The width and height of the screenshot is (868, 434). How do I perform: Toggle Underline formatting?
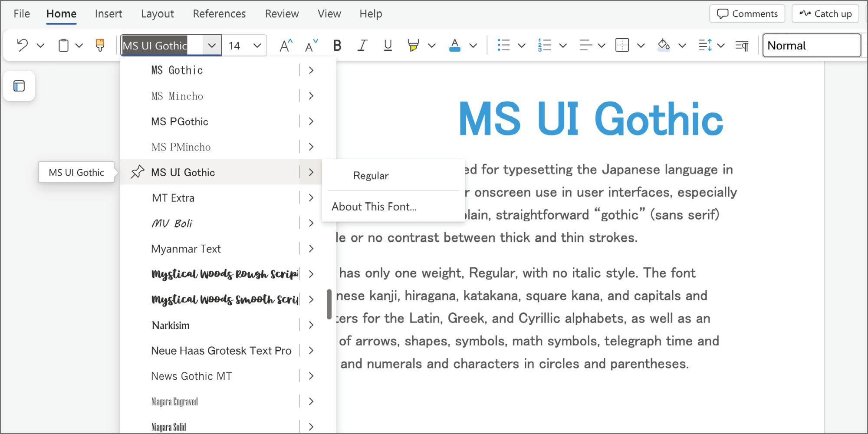point(388,45)
